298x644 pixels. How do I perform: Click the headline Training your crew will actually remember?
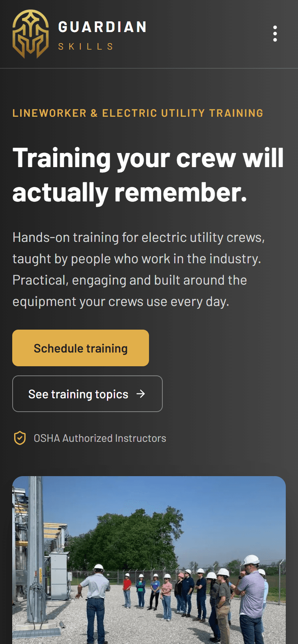click(148, 175)
